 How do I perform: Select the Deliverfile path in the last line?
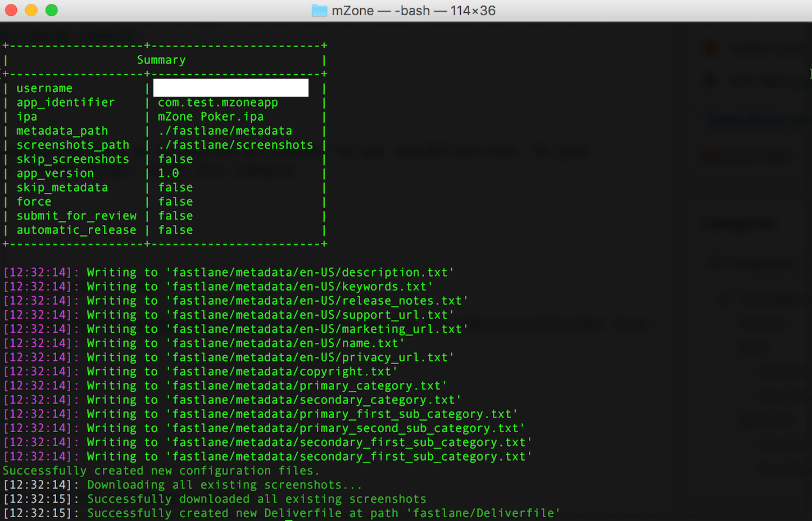click(483, 513)
